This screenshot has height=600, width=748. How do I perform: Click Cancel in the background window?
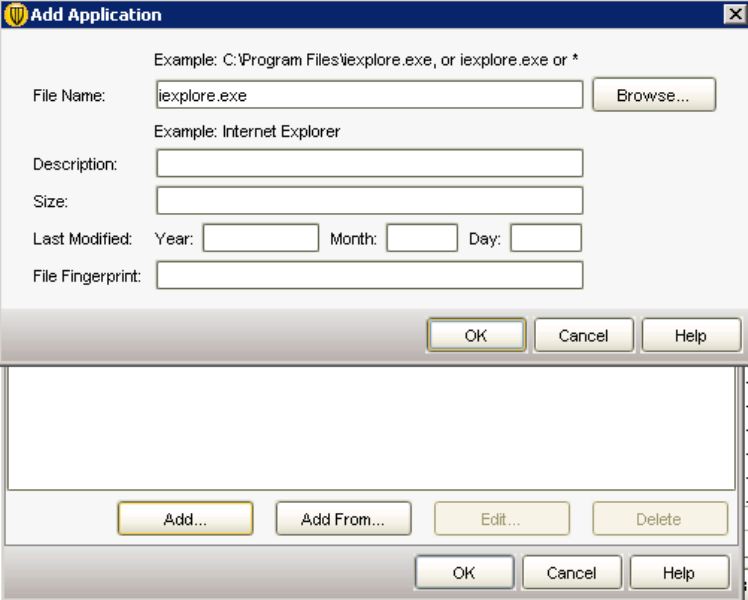click(572, 572)
